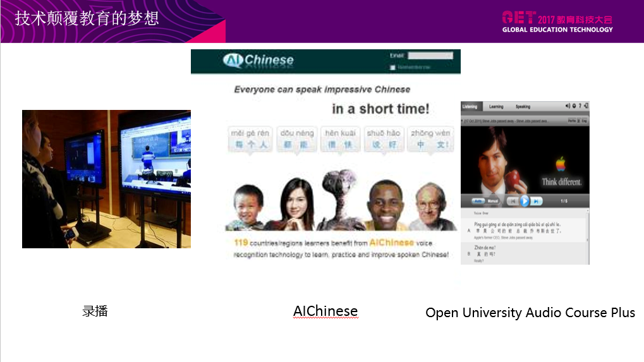The height and width of the screenshot is (362, 644).
Task: Select dialogue line A about Apple's former CEO
Action: [524, 231]
